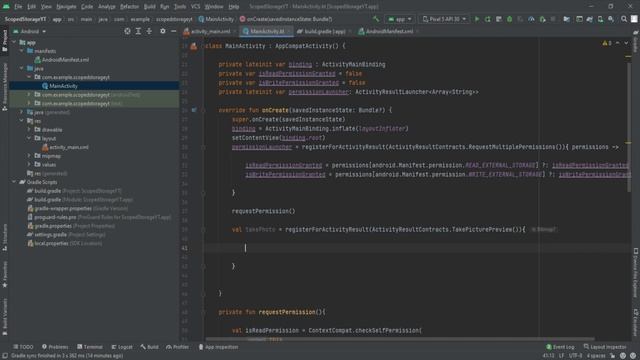Open the Build menu
Screen dimensions: 640x360
[149, 7]
